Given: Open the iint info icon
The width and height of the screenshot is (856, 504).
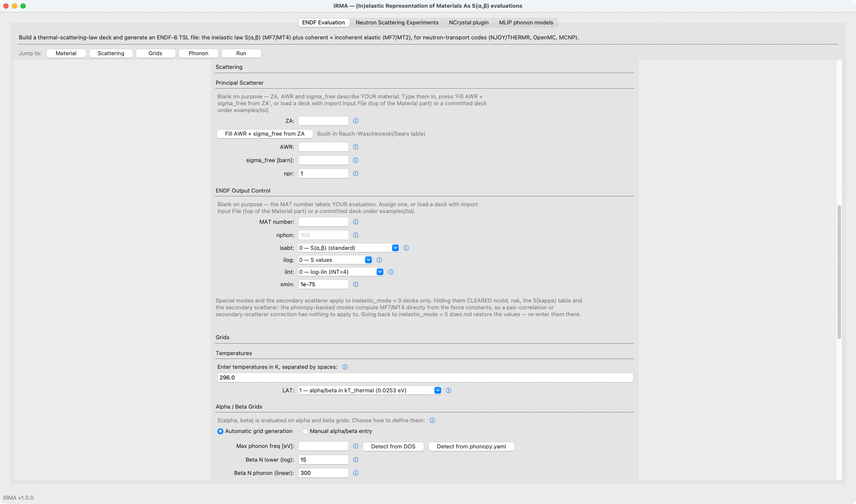Looking at the screenshot, I should (x=391, y=272).
